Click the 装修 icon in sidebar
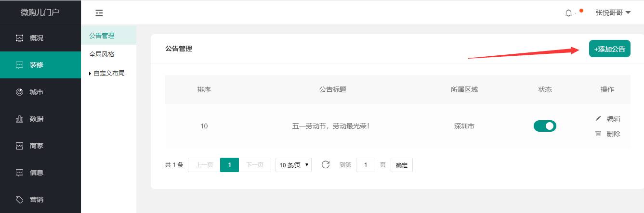Viewport: 644px width, 213px height. point(20,65)
